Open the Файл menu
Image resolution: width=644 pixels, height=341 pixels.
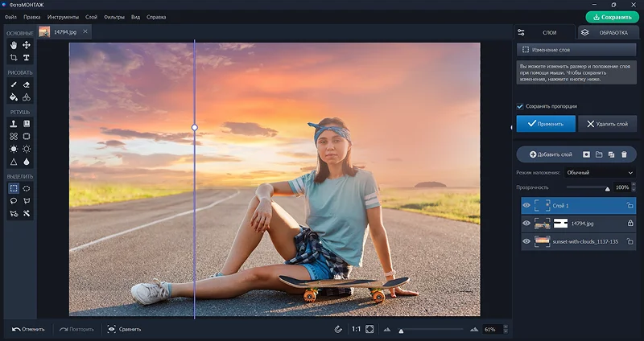coord(10,17)
